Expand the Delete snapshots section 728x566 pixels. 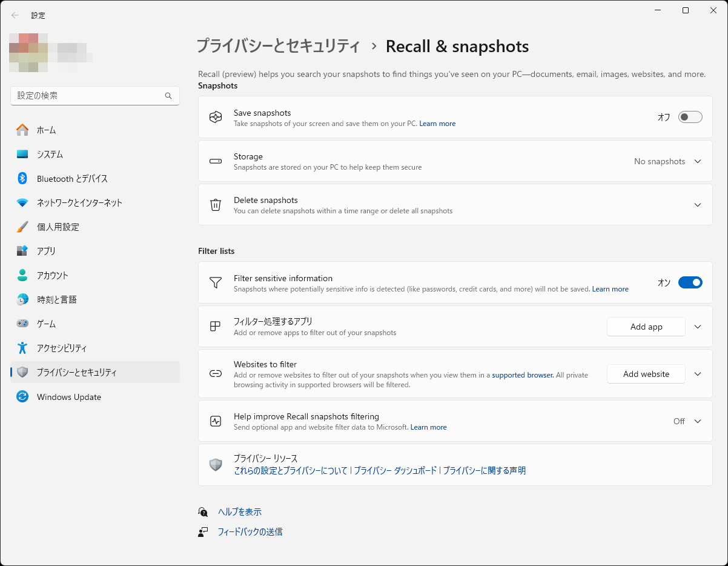click(x=697, y=204)
